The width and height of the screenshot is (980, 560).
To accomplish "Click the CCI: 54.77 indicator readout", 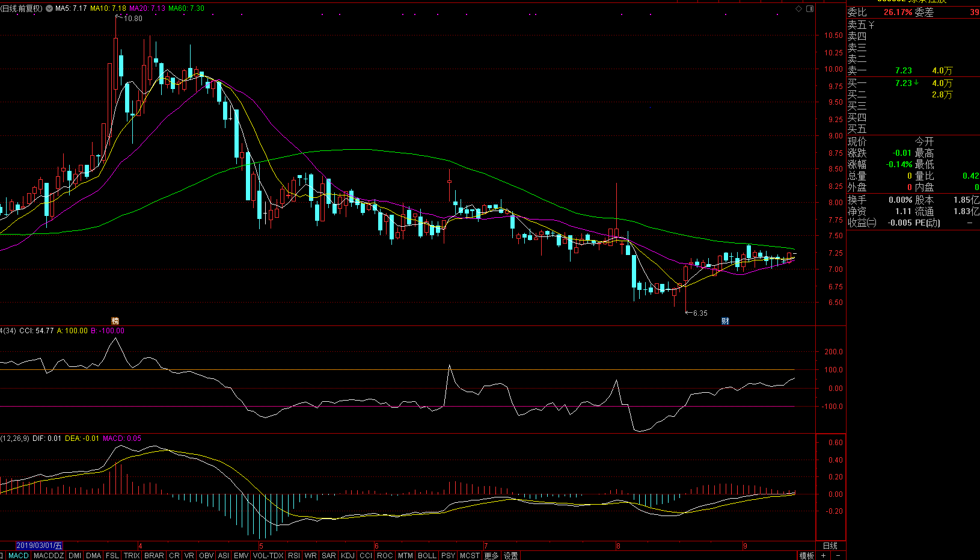I will (37, 331).
